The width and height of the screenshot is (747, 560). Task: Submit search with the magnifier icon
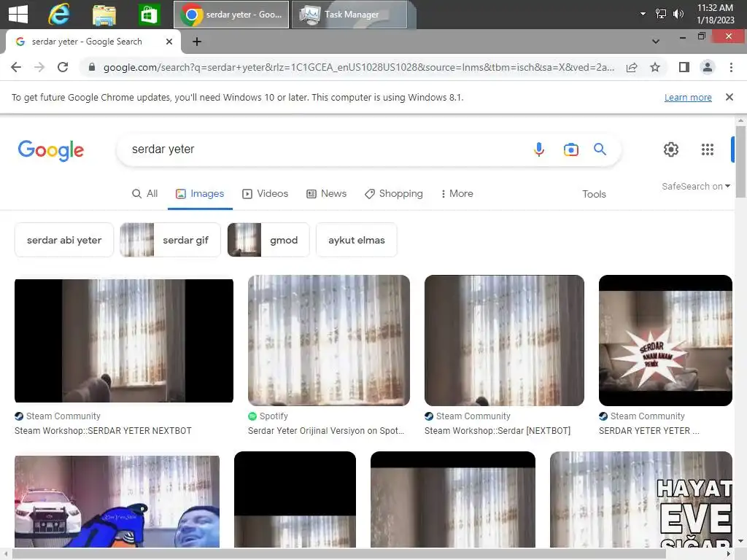tap(600, 149)
